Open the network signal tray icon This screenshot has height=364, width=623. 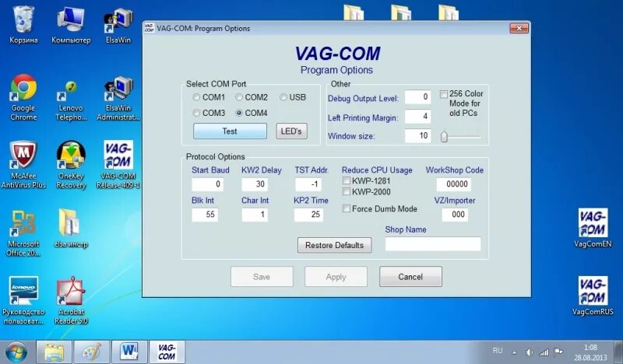pyautogui.click(x=544, y=352)
